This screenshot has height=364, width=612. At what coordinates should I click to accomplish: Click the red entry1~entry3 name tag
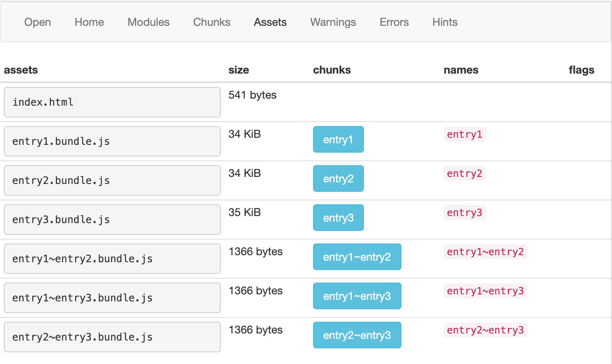(x=485, y=291)
